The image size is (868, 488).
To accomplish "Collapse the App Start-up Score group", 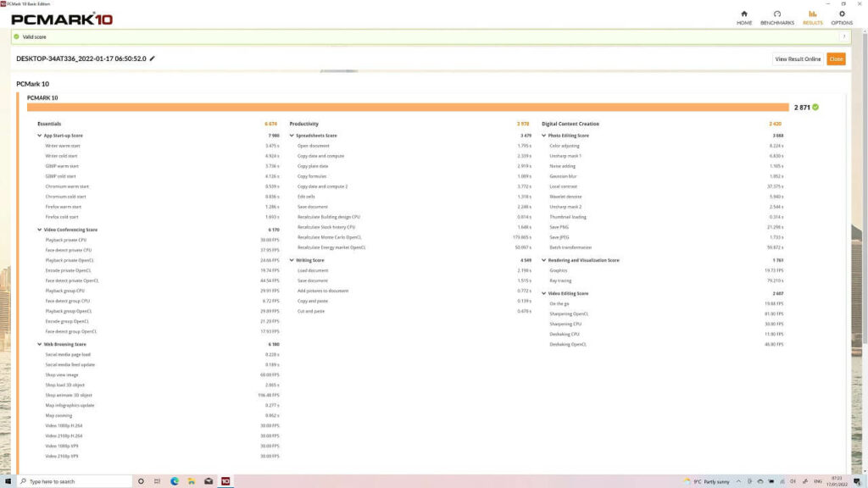I will [39, 136].
